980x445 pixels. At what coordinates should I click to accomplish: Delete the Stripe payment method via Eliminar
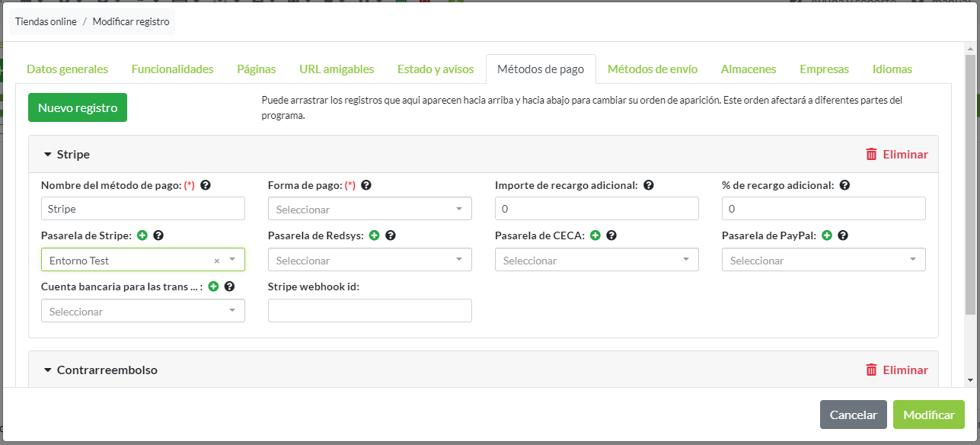897,154
